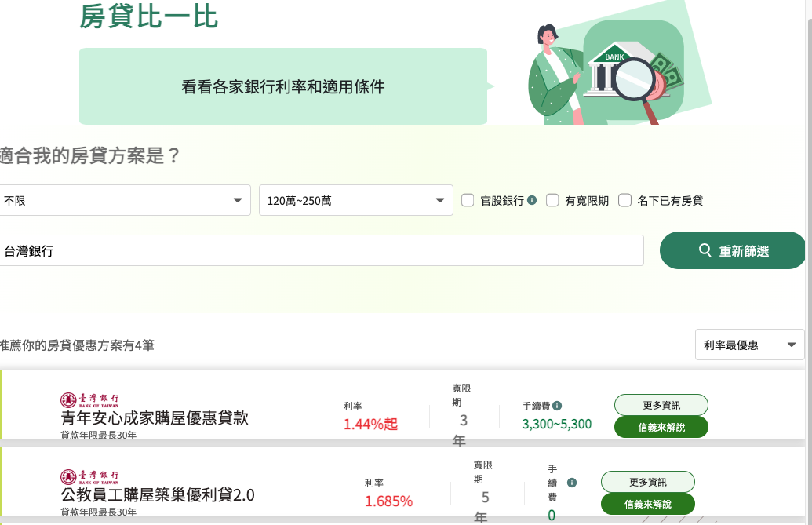
Task: Click the 青年安心成家購屋優惠貸款 title
Action: (x=155, y=417)
